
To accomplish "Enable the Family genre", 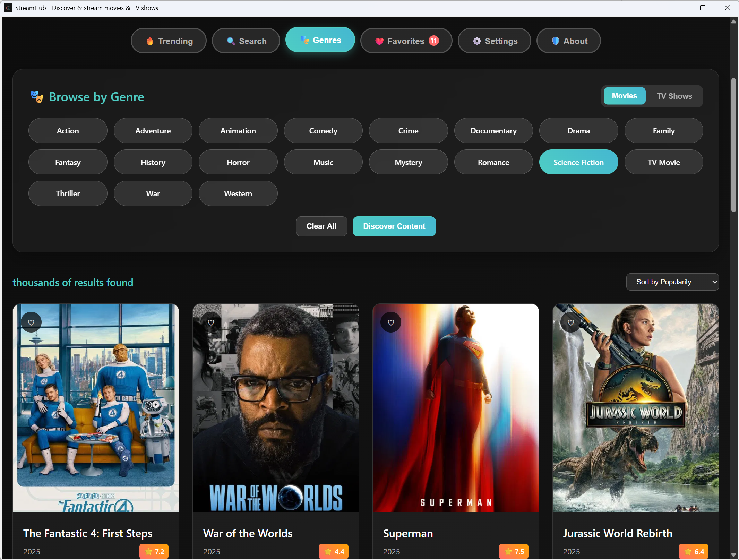I will coord(664,131).
